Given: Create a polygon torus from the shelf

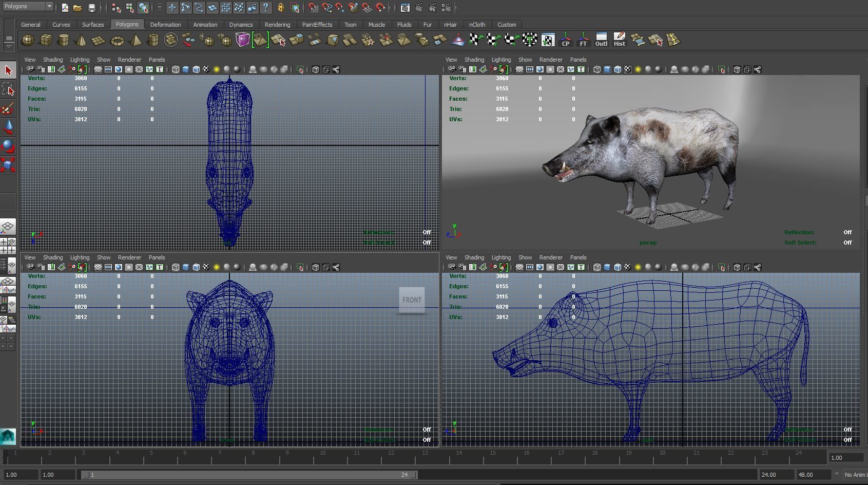Looking at the screenshot, I should 118,40.
